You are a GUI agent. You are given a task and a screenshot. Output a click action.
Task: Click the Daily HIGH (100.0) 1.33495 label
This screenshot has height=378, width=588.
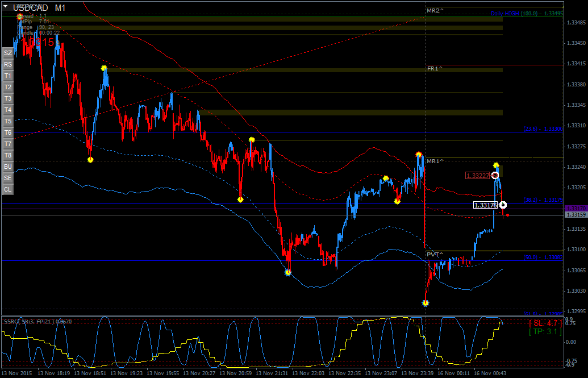pos(527,14)
